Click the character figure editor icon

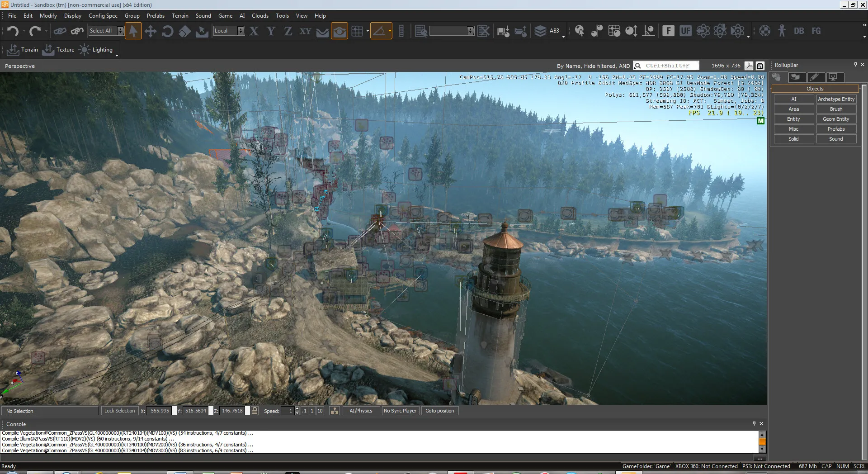[x=782, y=31]
